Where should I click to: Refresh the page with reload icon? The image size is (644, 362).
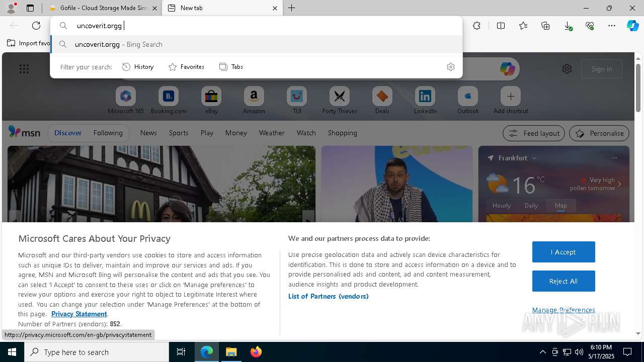(36, 26)
